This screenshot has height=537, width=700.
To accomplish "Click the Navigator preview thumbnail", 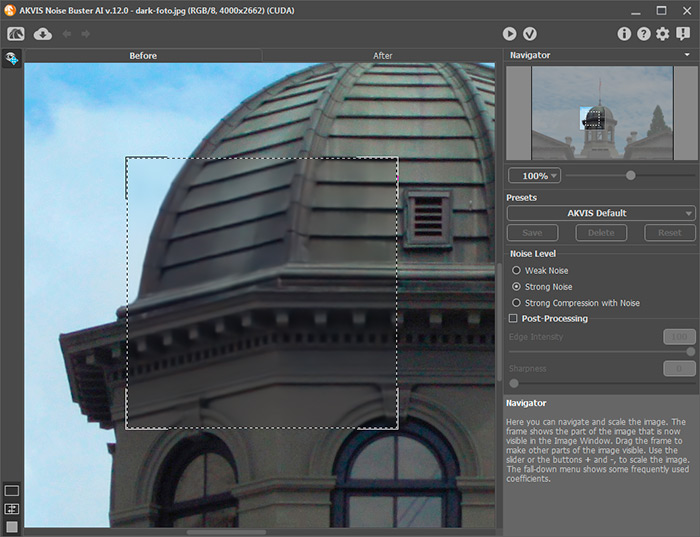I will point(602,113).
